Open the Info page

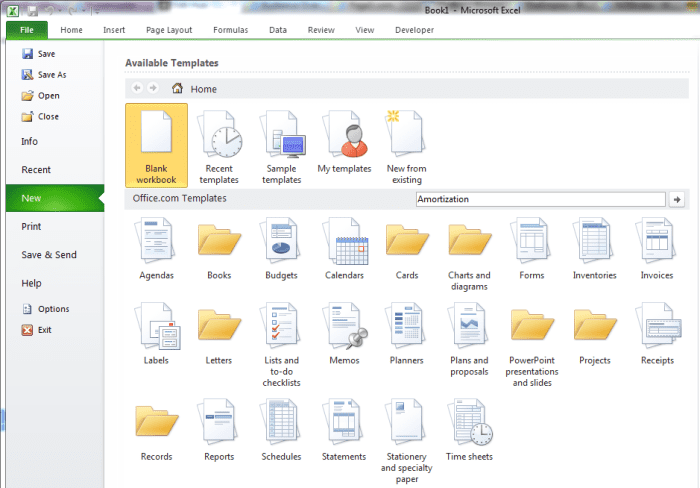point(29,142)
